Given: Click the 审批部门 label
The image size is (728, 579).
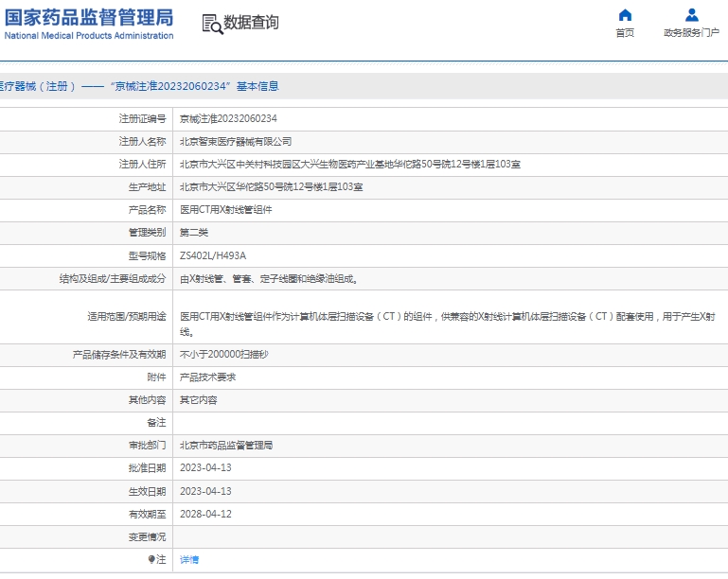Looking at the screenshot, I should [147, 446].
